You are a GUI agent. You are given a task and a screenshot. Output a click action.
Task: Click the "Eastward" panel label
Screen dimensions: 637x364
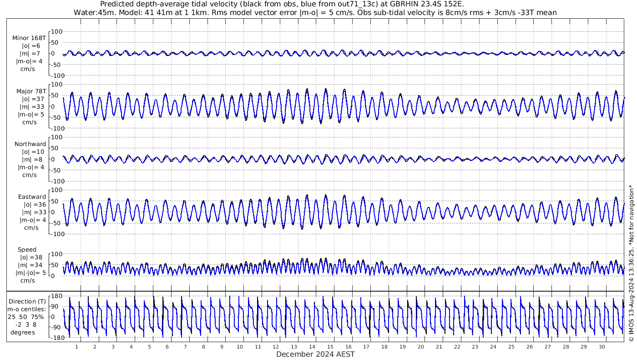tap(32, 197)
